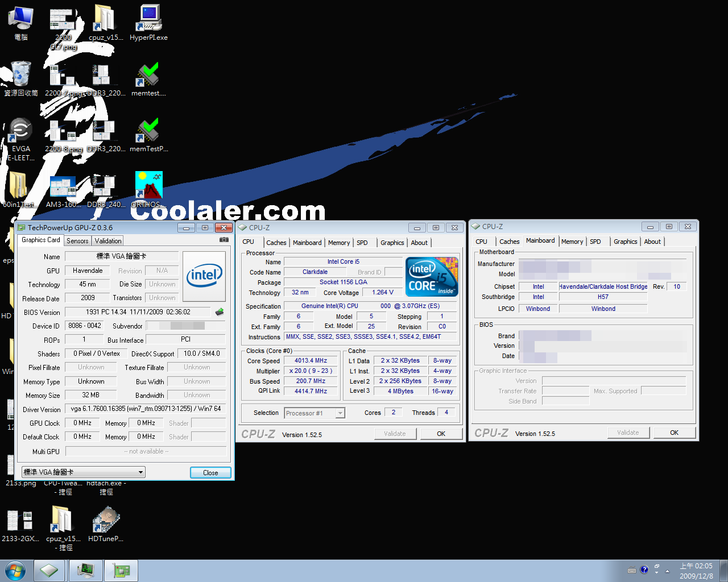Click the BIOS Version field in GPU-Z
Image resolution: width=728 pixels, height=582 pixels.
[138, 312]
